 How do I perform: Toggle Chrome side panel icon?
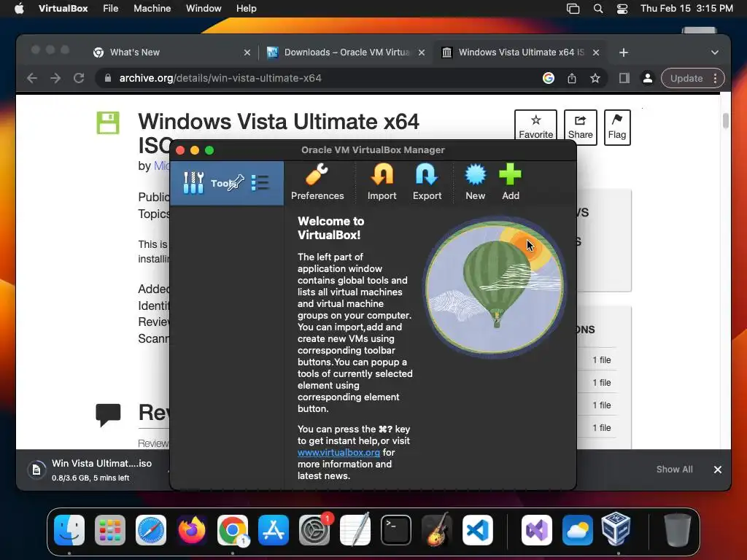click(x=624, y=78)
